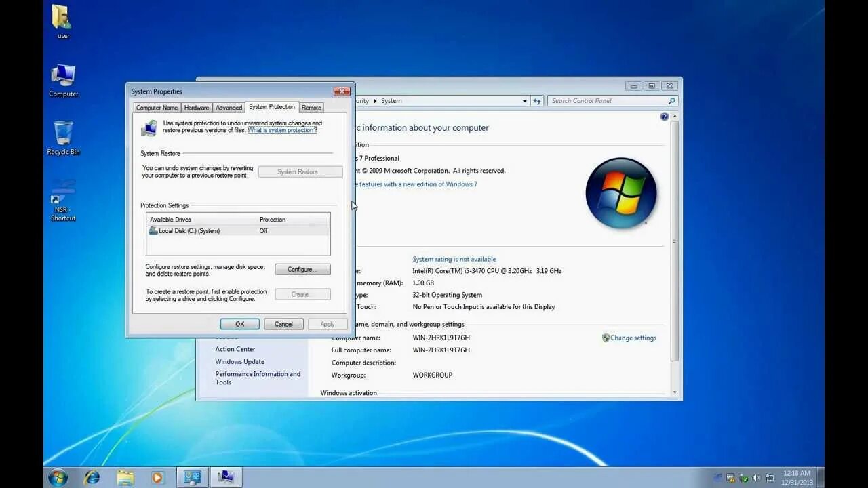Click the disabled System Restore... button
This screenshot has height=488, width=868.
point(300,172)
